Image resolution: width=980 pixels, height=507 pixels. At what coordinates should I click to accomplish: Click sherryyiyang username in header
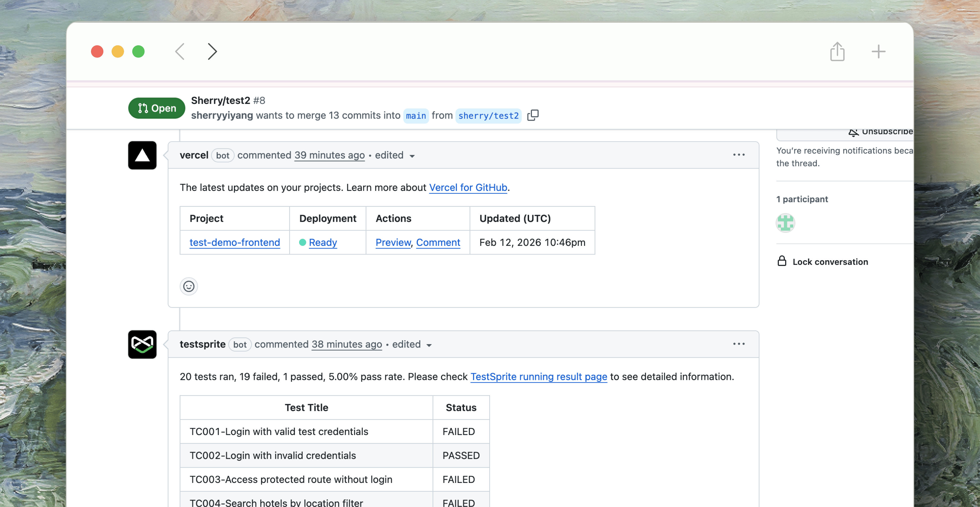pyautogui.click(x=222, y=115)
